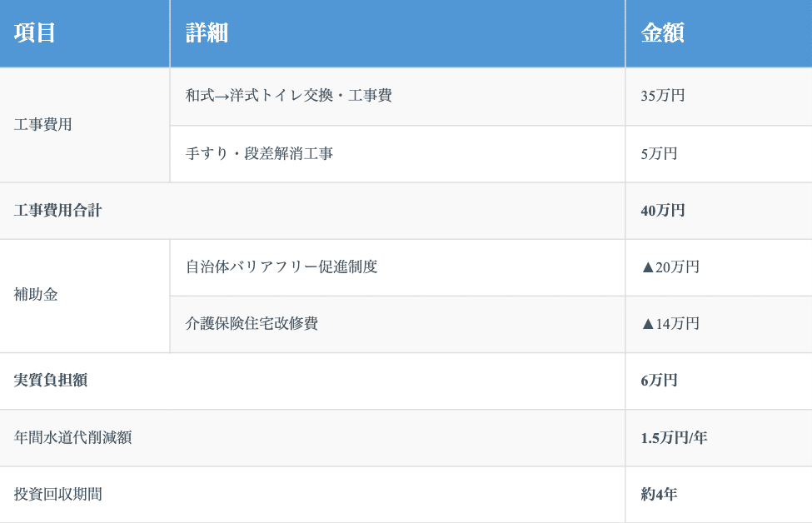Click the ▲20万円 subsidy amount
Image resolution: width=812 pixels, height=523 pixels.
pyautogui.click(x=670, y=267)
